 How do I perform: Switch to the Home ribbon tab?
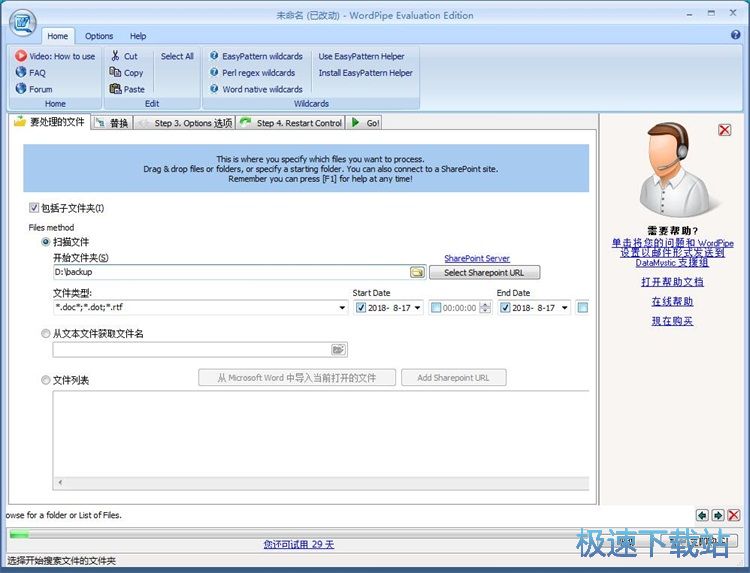[57, 36]
